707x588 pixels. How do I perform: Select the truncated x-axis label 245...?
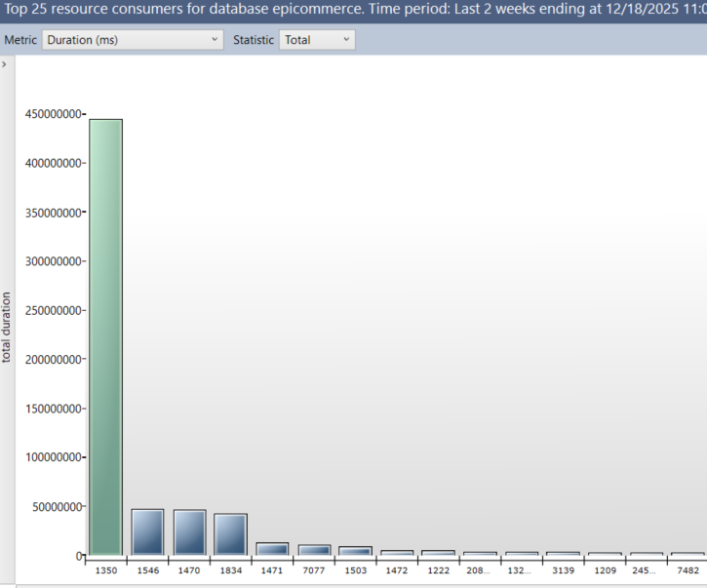pyautogui.click(x=647, y=570)
